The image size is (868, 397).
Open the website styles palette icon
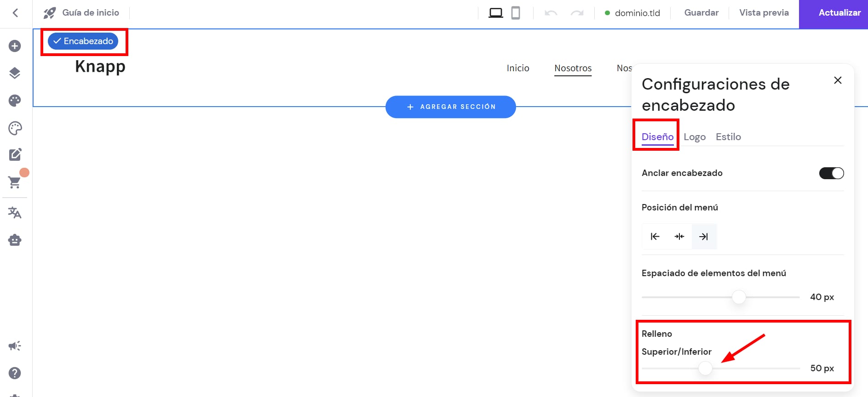point(15,101)
